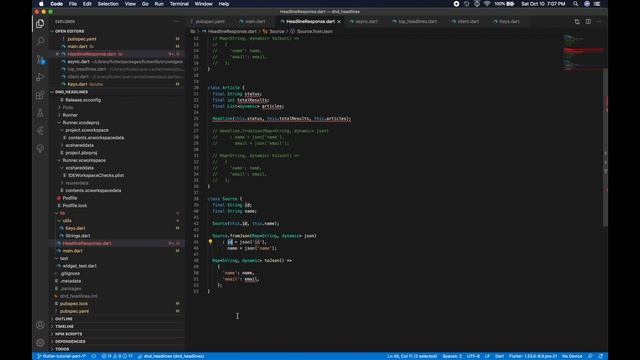The height and width of the screenshot is (360, 640).
Task: Open the Search view in the activity bar
Action: tap(40, 41)
